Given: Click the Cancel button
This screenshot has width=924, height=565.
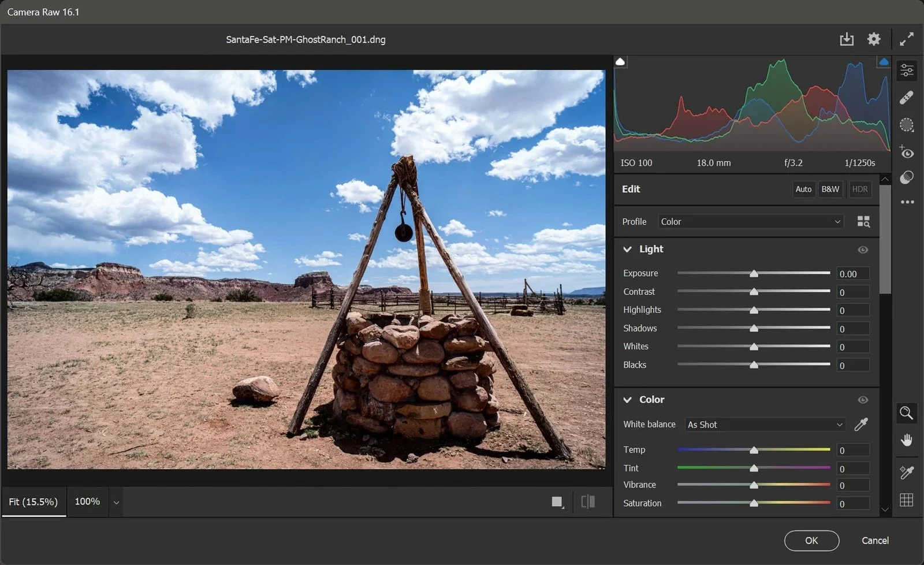Looking at the screenshot, I should (x=875, y=541).
